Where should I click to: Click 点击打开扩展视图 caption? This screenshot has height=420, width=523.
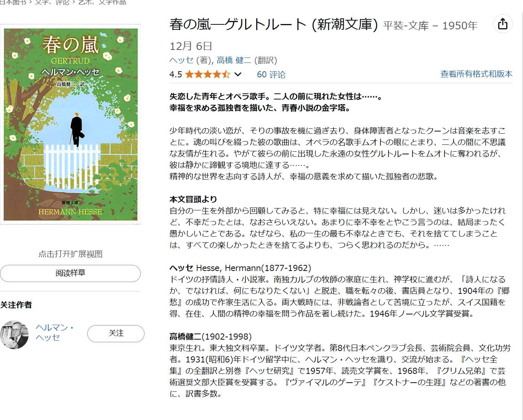(x=71, y=254)
